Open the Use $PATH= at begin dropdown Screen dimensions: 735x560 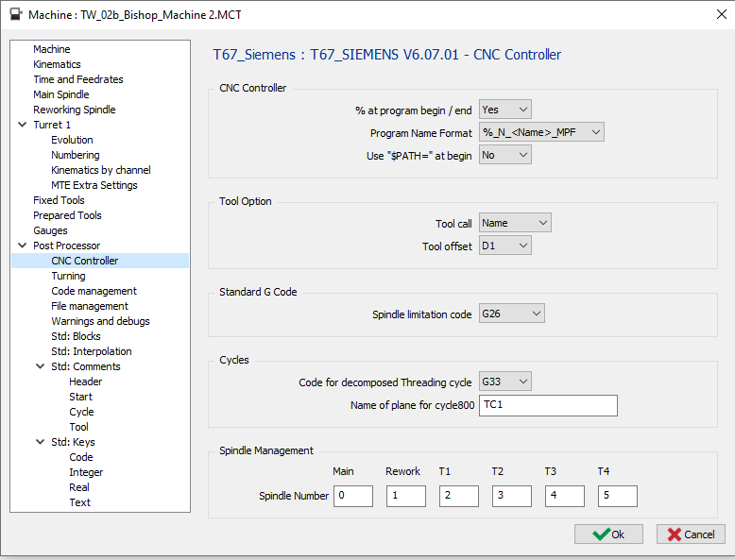point(505,155)
